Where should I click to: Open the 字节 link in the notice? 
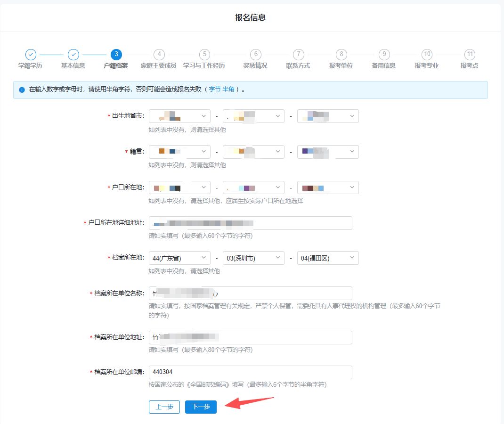tap(214, 90)
